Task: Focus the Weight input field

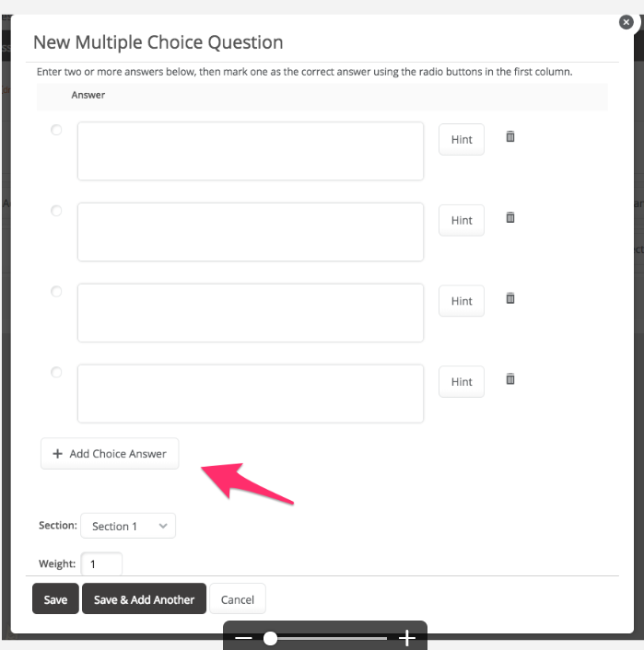Action: click(101, 563)
